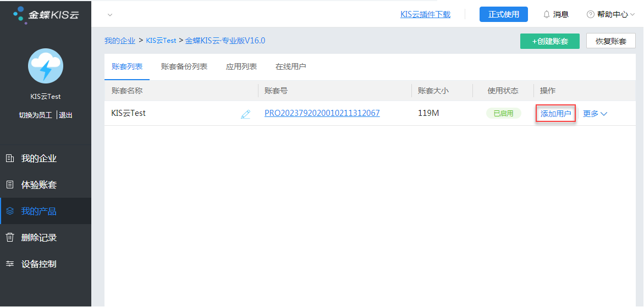Switch to the 账套列表 tab
Viewport: 644px width, 307px height.
pyautogui.click(x=127, y=67)
